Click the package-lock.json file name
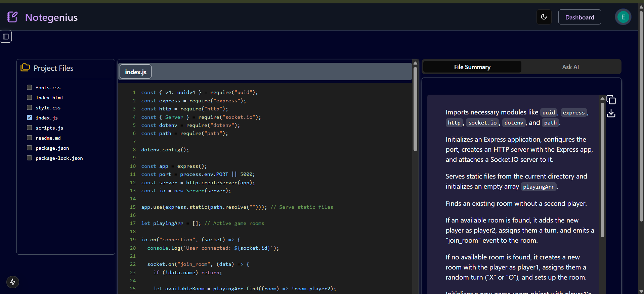The image size is (644, 294). (x=59, y=158)
